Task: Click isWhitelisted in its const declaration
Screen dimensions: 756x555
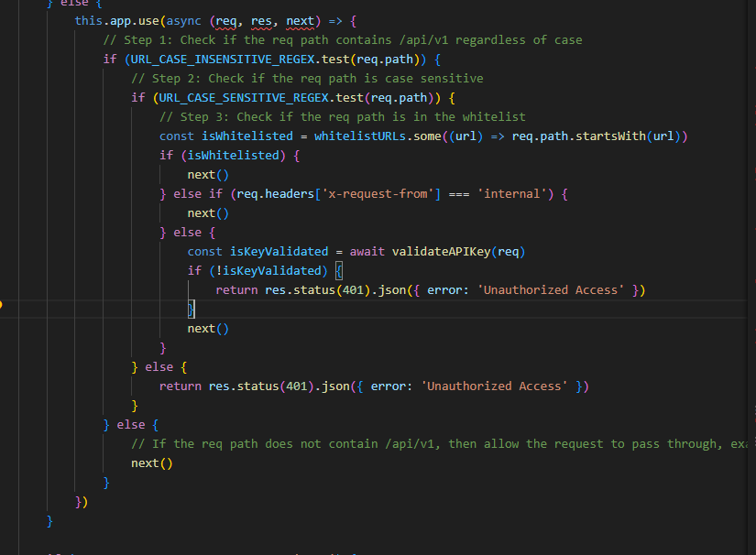Action: click(247, 136)
